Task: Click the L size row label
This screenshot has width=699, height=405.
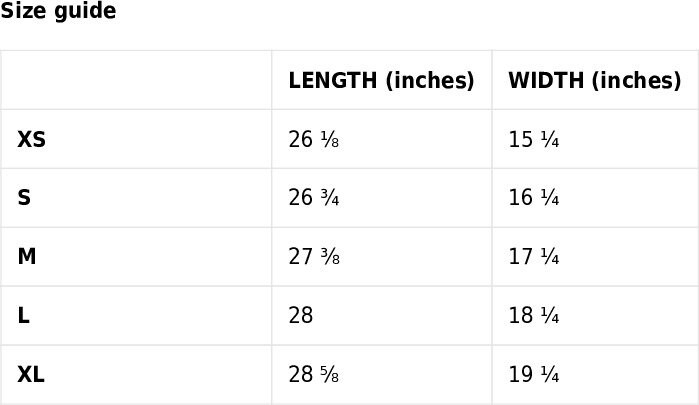Action: (24, 315)
